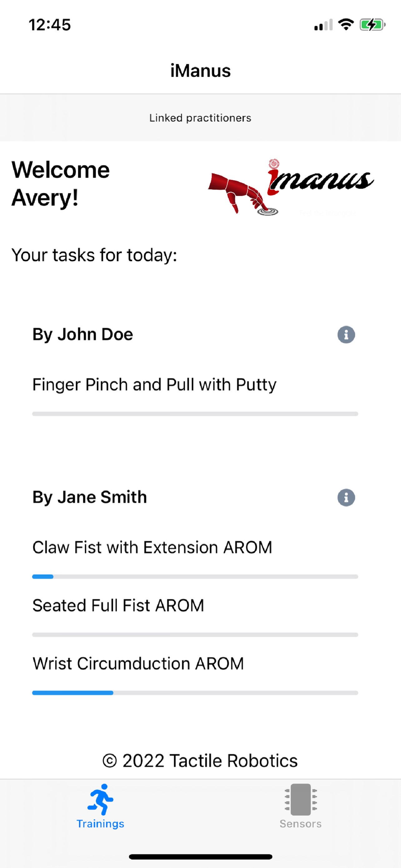Tap the Sensors chip icon
Viewport: 401px width, 868px height.
(x=301, y=799)
